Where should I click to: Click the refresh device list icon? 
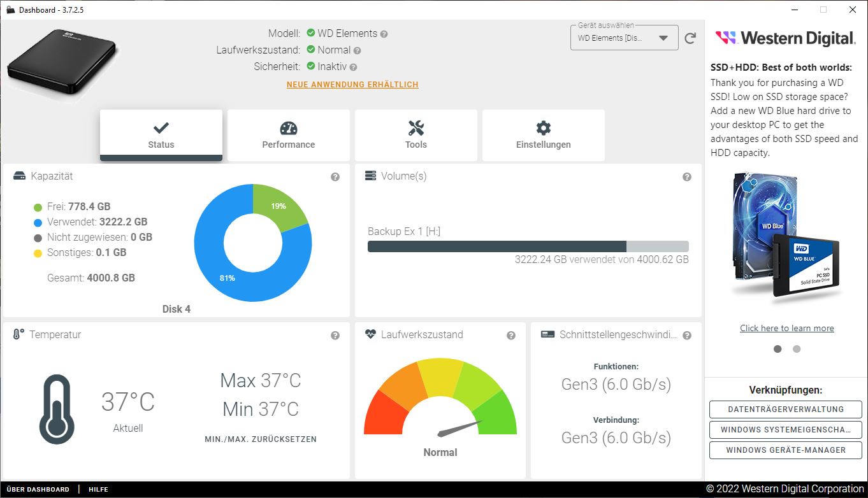(x=690, y=38)
